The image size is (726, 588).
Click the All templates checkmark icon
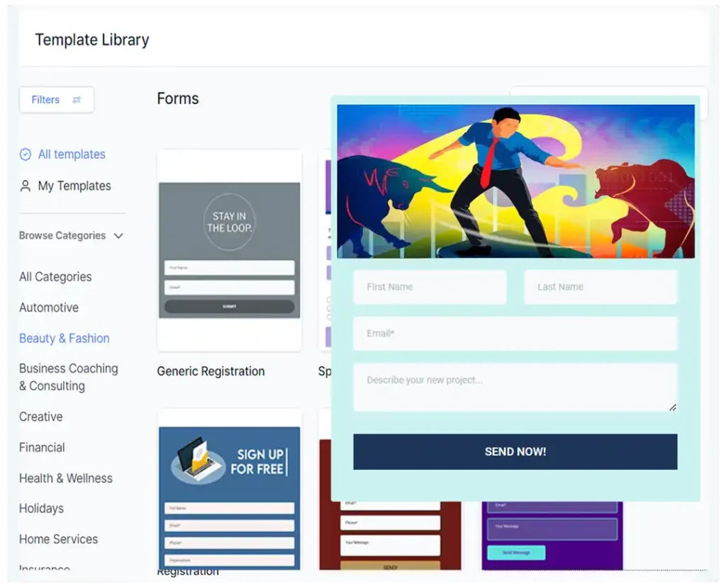pos(26,154)
